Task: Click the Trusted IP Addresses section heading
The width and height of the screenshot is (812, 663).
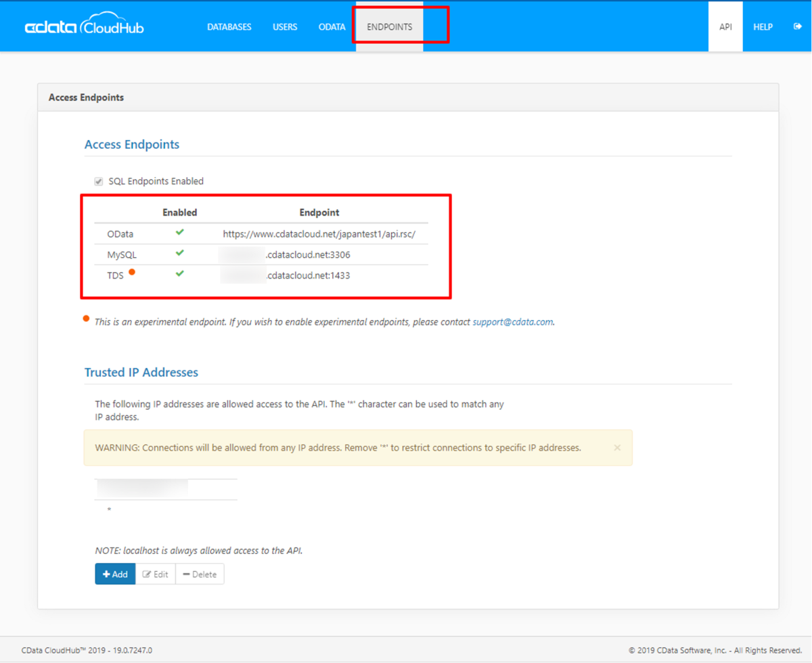Action: (x=141, y=373)
